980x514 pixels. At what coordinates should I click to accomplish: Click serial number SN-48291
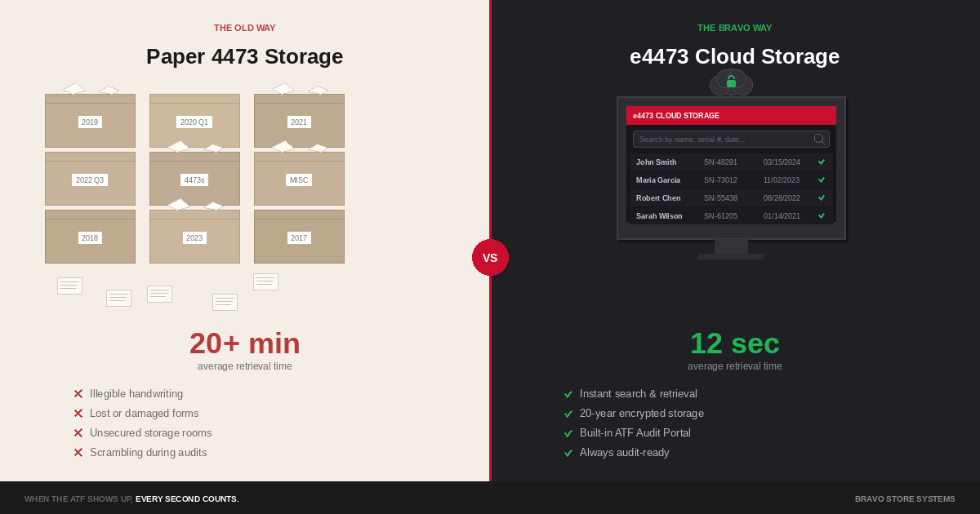[x=720, y=162]
